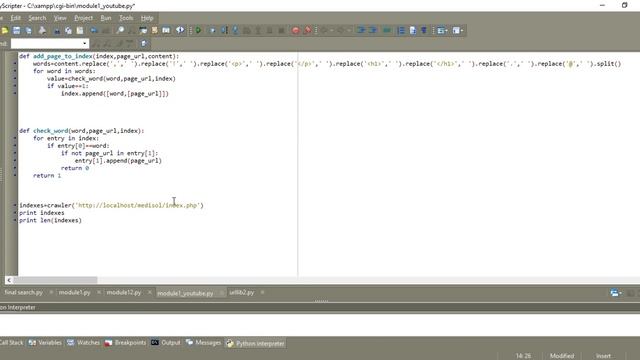Click the Cut toolbar icon
Viewport: 640px width, 360px height.
click(x=57, y=31)
